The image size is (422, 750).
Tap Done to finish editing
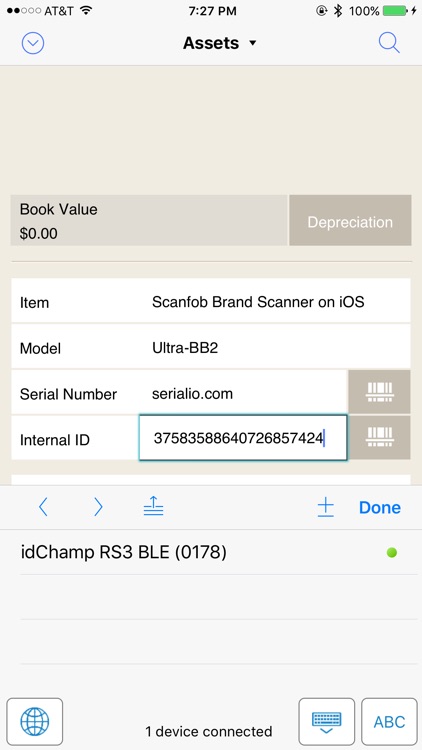coord(380,507)
